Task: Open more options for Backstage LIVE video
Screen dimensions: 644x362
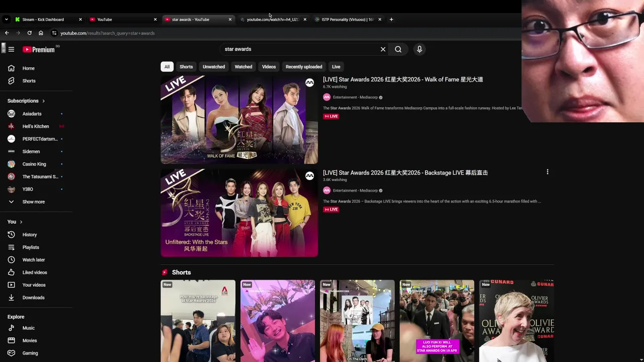Action: pos(547,172)
